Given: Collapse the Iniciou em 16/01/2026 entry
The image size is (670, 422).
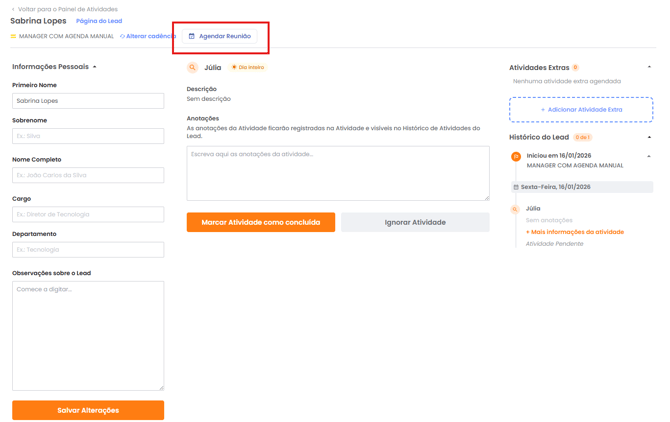Looking at the screenshot, I should (649, 156).
